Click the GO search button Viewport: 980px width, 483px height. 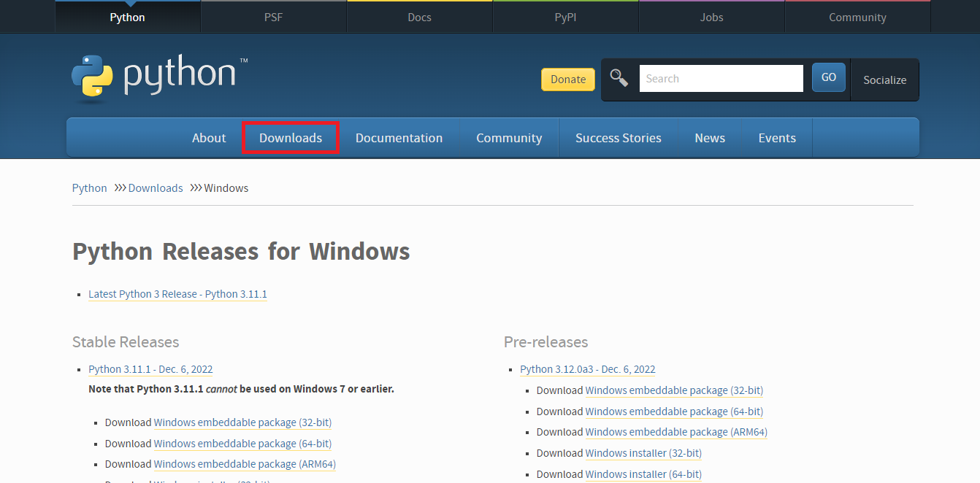[x=829, y=77]
